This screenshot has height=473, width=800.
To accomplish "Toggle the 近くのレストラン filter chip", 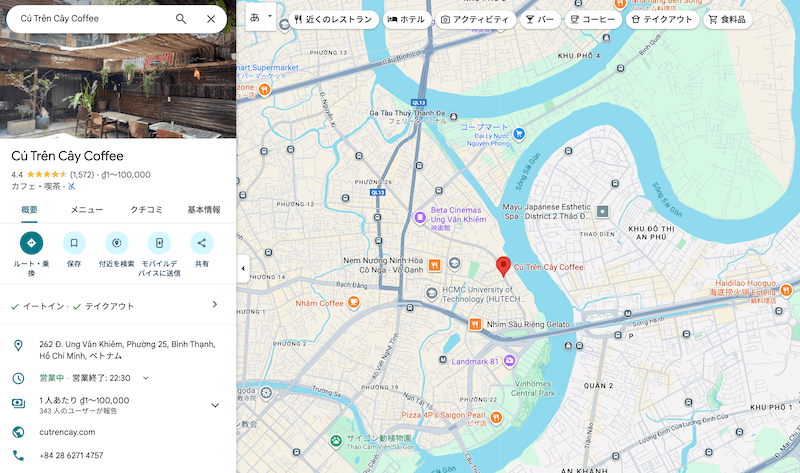I will pos(334,19).
